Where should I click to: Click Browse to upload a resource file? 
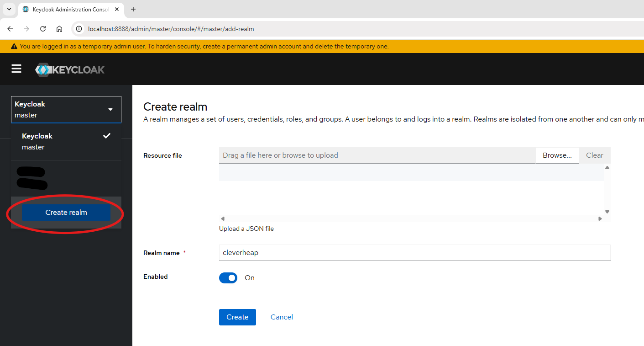(557, 155)
